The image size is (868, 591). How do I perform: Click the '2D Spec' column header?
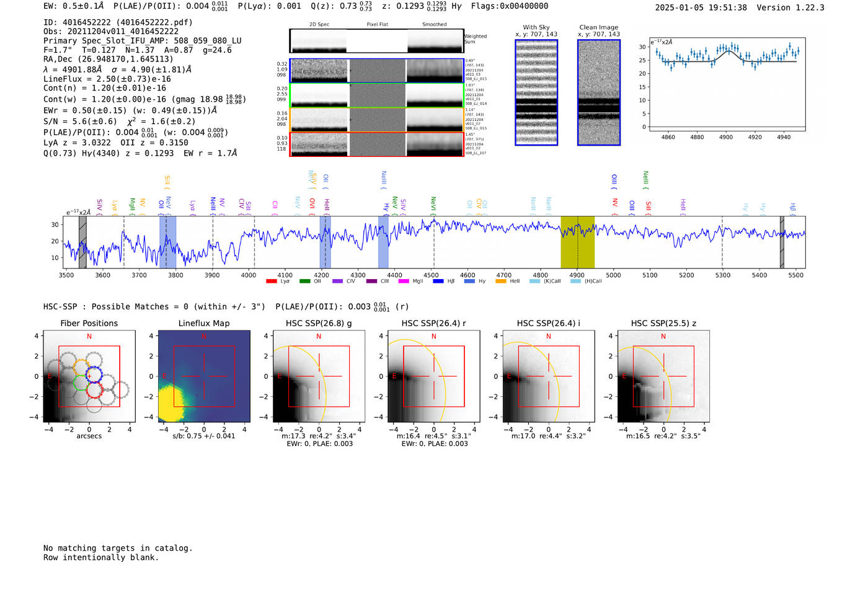[319, 25]
